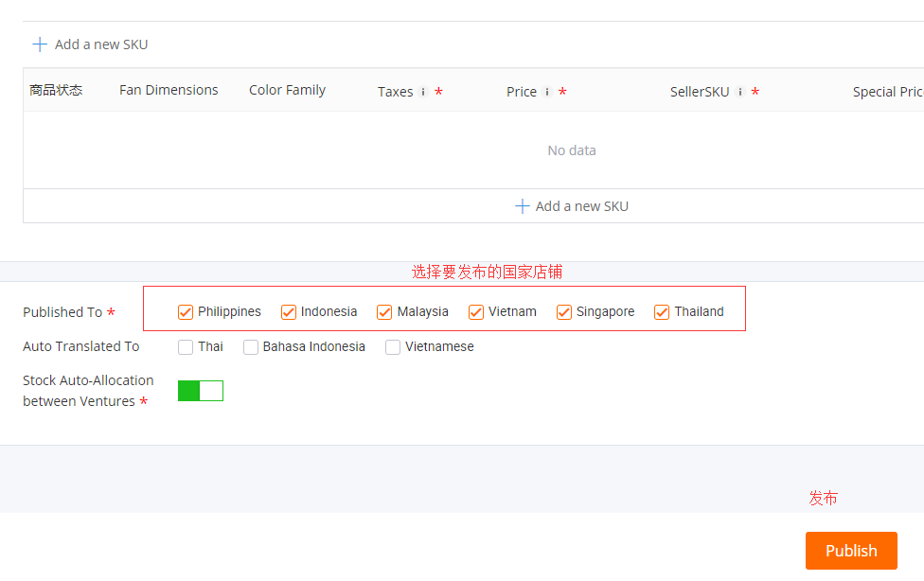Click the Stock Auto-Allocation between Ventures label
Viewport: 924px width, 581px height.
point(88,391)
